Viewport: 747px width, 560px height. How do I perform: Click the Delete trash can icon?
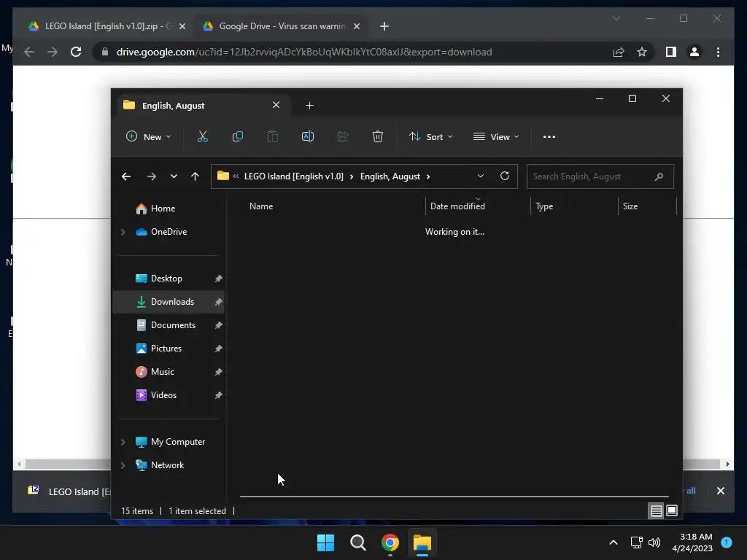pos(378,136)
